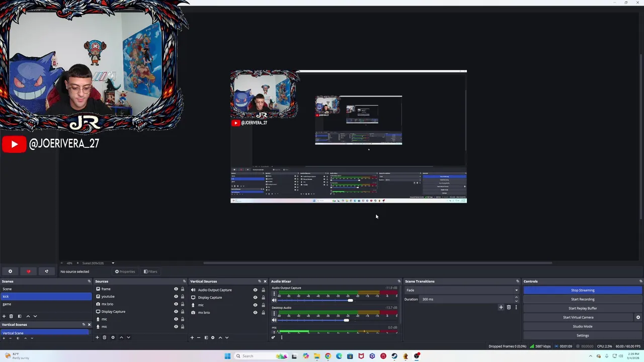Screen dimensions: 644x362
Task: Open the Fade transition dropdown
Action: tap(461, 290)
